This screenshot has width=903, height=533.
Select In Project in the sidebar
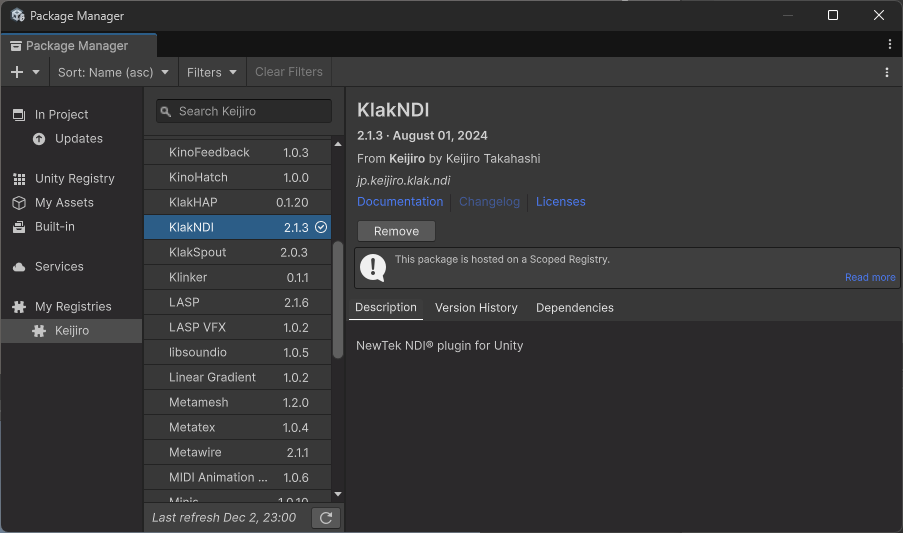61,114
